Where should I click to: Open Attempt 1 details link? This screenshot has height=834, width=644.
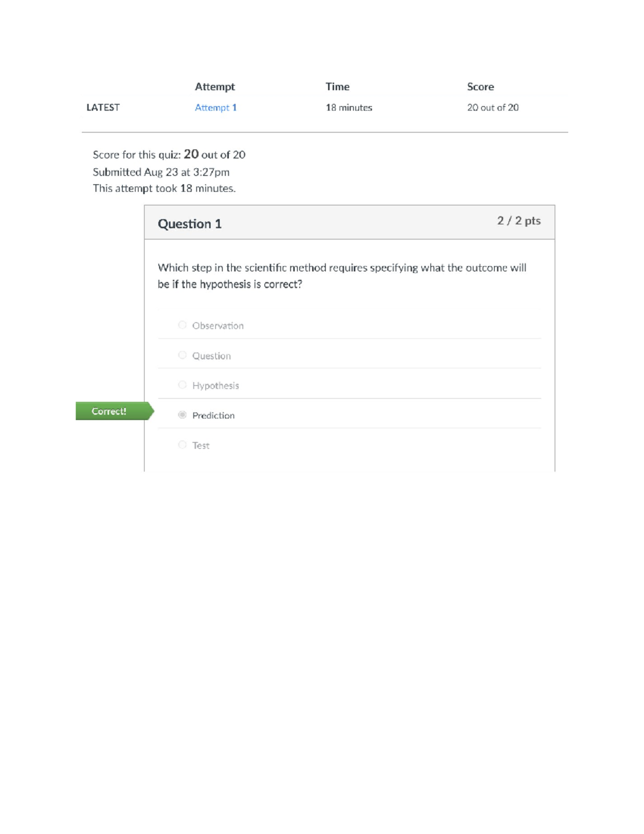[x=216, y=107]
